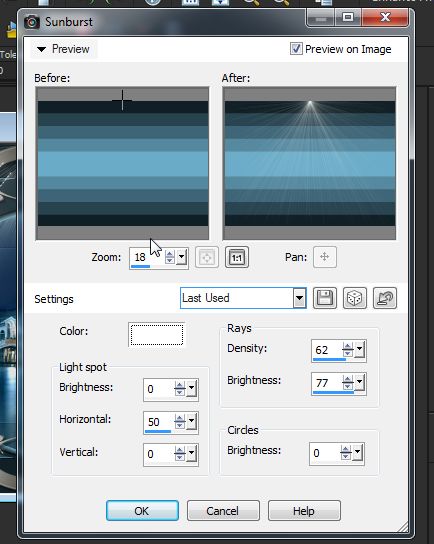Increase Rays Brightness with up spinner
This screenshot has width=434, height=544.
coord(348,379)
